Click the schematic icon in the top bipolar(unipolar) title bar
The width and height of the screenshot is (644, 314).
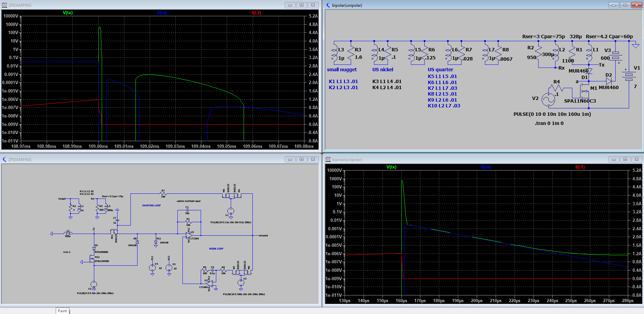328,5
